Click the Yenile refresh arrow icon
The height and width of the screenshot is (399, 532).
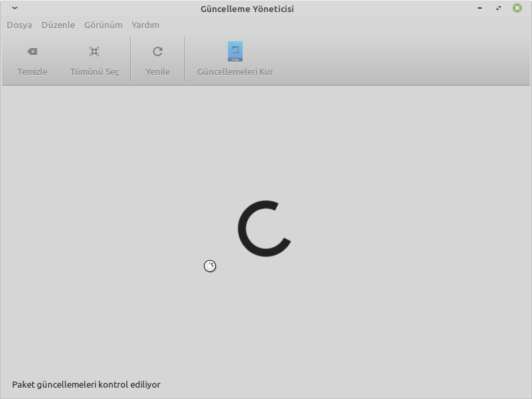[158, 51]
